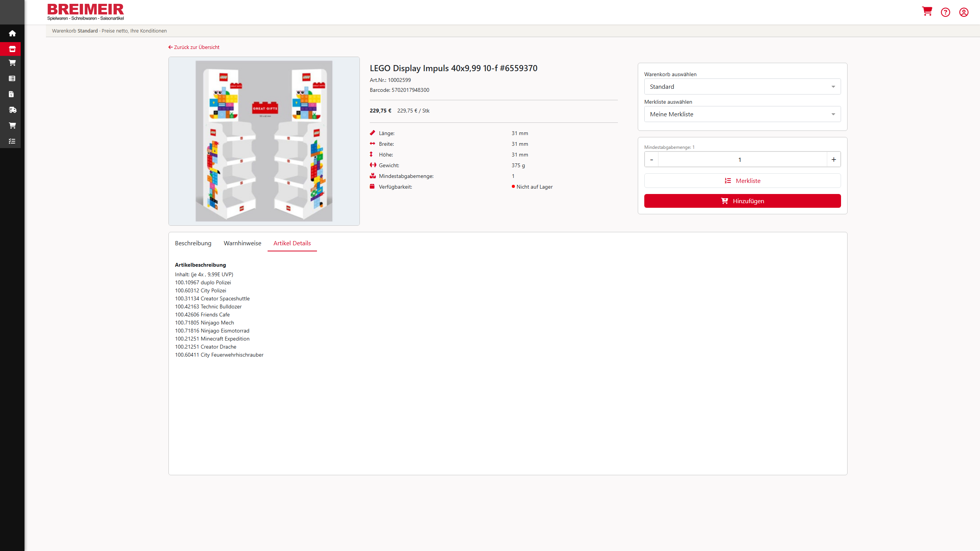
Task: Click the line 100.21251 Minecraft Expedition
Action: (212, 339)
